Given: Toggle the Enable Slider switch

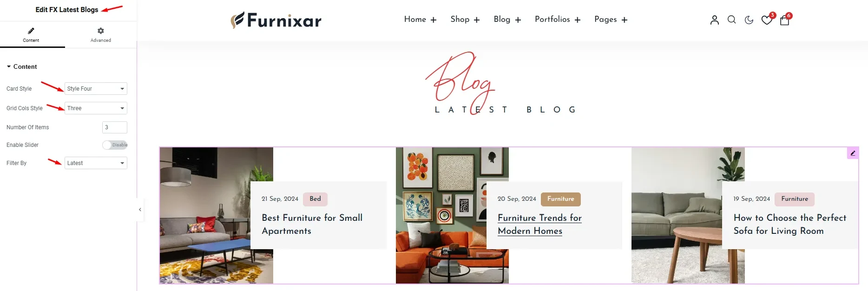Looking at the screenshot, I should 115,145.
